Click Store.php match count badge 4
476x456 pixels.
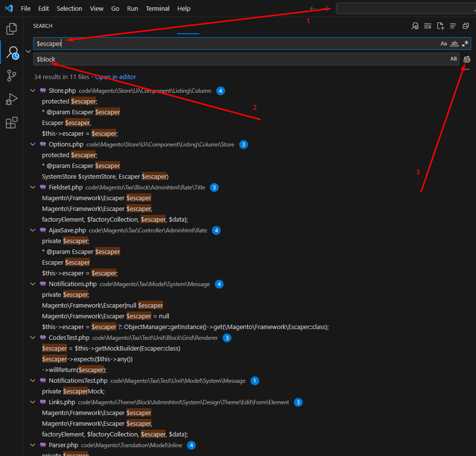click(221, 91)
